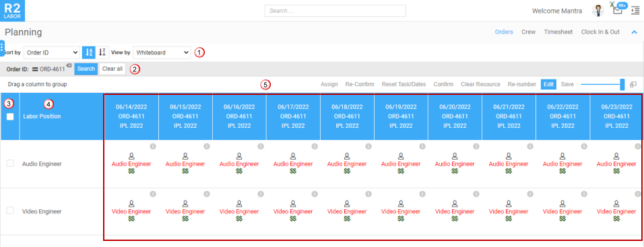644x247 pixels.
Task: Click dollar icon under Audio Engineer on 06/17/2022
Action: (x=293, y=171)
